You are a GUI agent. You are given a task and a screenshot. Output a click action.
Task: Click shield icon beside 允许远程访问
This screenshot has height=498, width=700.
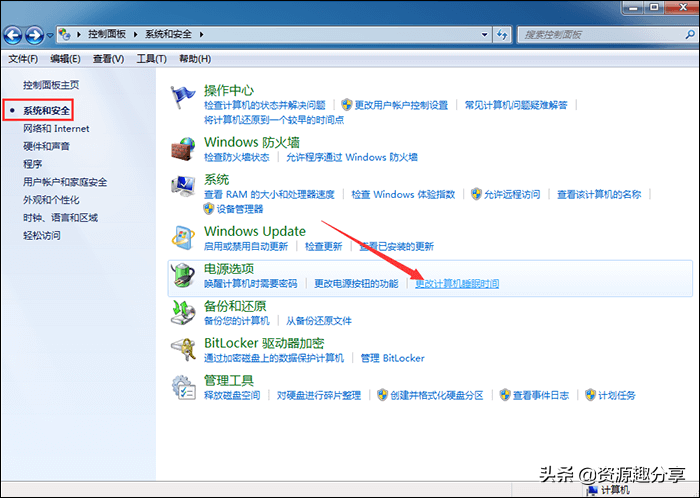(x=476, y=194)
